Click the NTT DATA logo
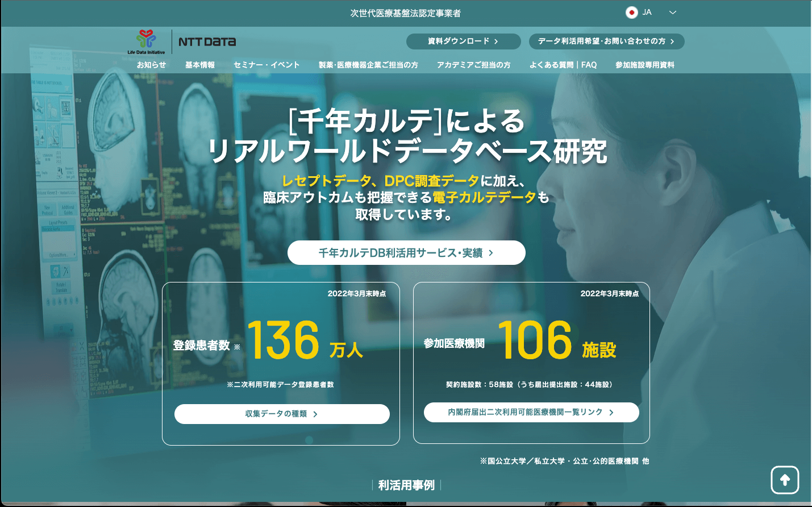The image size is (812, 507). (207, 41)
